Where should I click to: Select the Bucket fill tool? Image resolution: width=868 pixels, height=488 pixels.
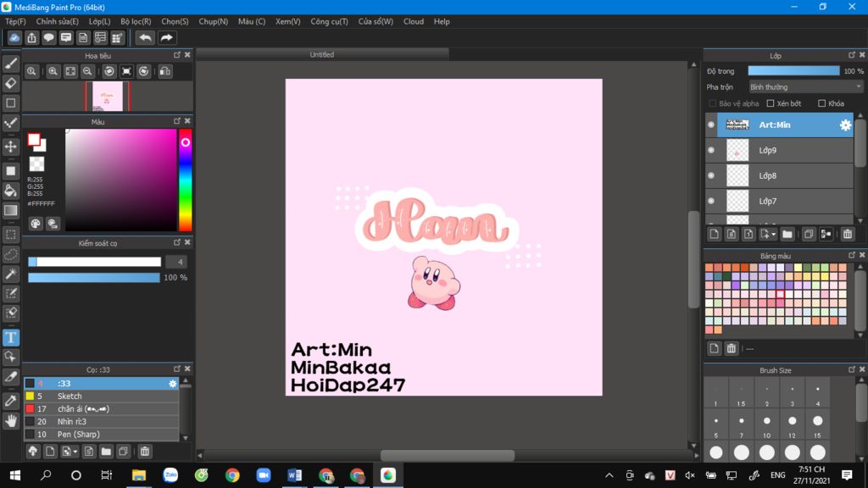[x=10, y=191]
